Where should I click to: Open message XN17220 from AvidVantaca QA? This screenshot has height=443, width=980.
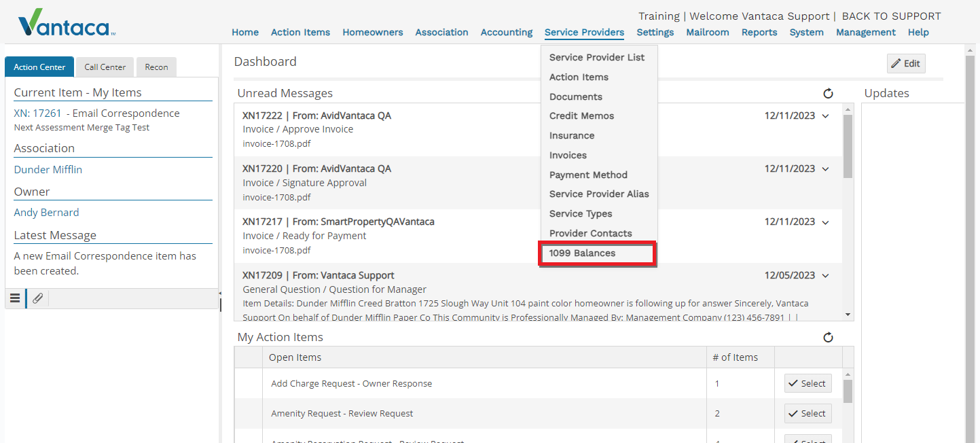(x=538, y=183)
